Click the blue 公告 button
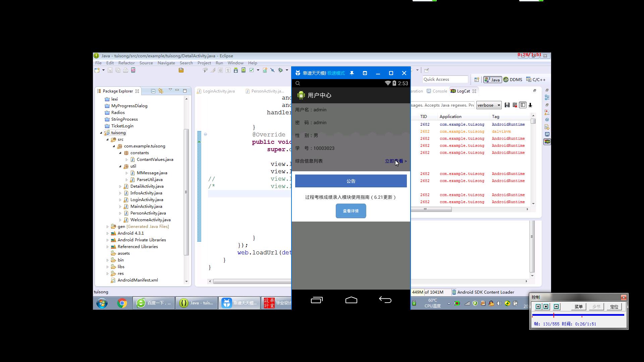The width and height of the screenshot is (644, 362). point(351,181)
